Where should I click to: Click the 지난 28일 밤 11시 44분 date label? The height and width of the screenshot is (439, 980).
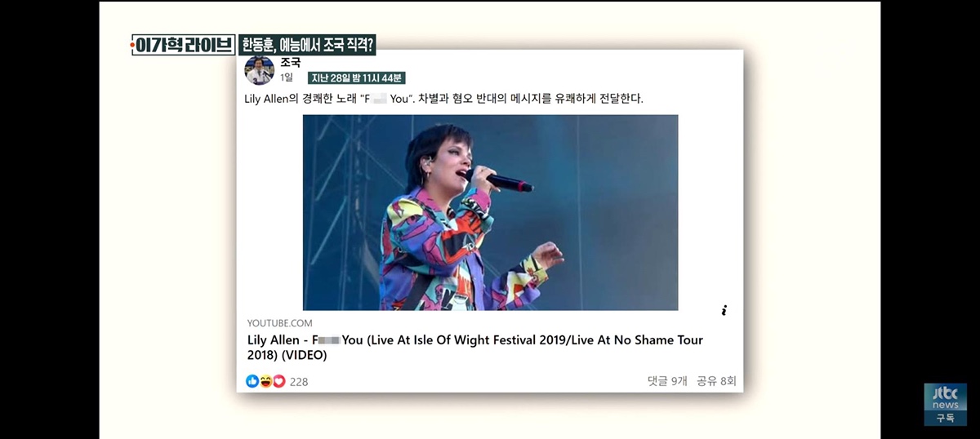[x=356, y=78]
